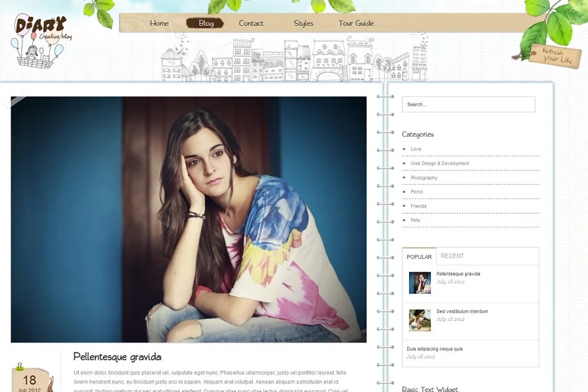Browse the Photography category
The height and width of the screenshot is (392, 588).
pyautogui.click(x=424, y=178)
